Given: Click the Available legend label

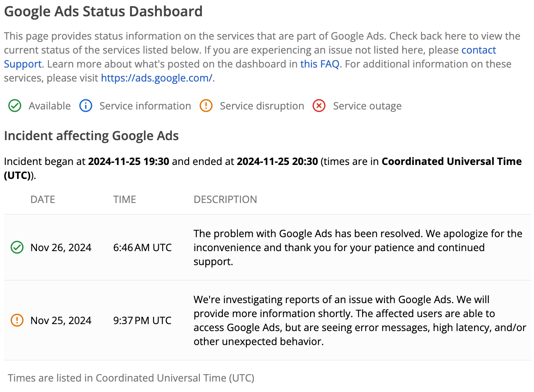Looking at the screenshot, I should (49, 106).
